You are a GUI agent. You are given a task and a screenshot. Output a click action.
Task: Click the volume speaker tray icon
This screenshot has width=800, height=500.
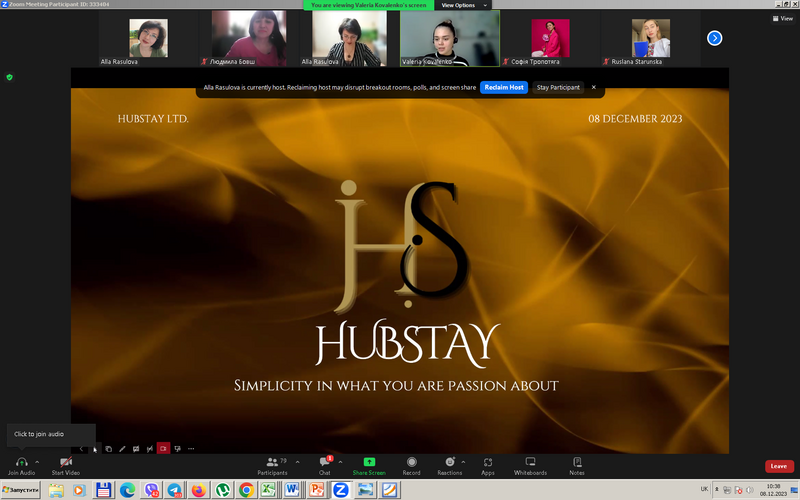[749, 490]
